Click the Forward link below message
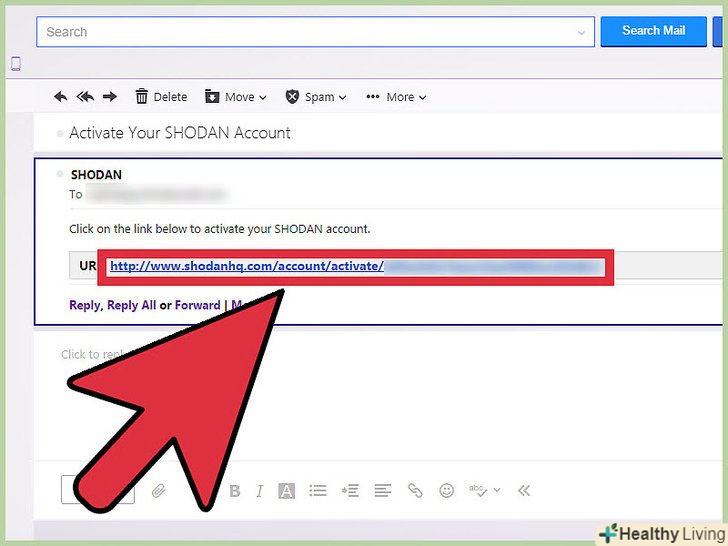This screenshot has width=728, height=546. 197,305
